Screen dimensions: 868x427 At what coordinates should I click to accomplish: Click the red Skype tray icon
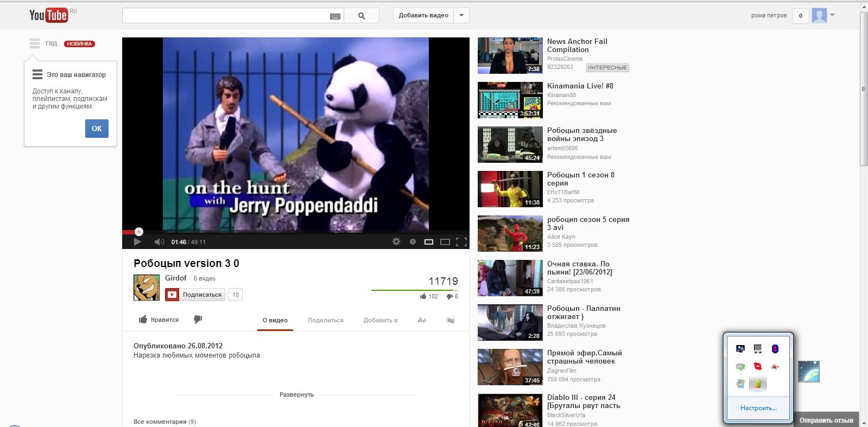pos(758,366)
